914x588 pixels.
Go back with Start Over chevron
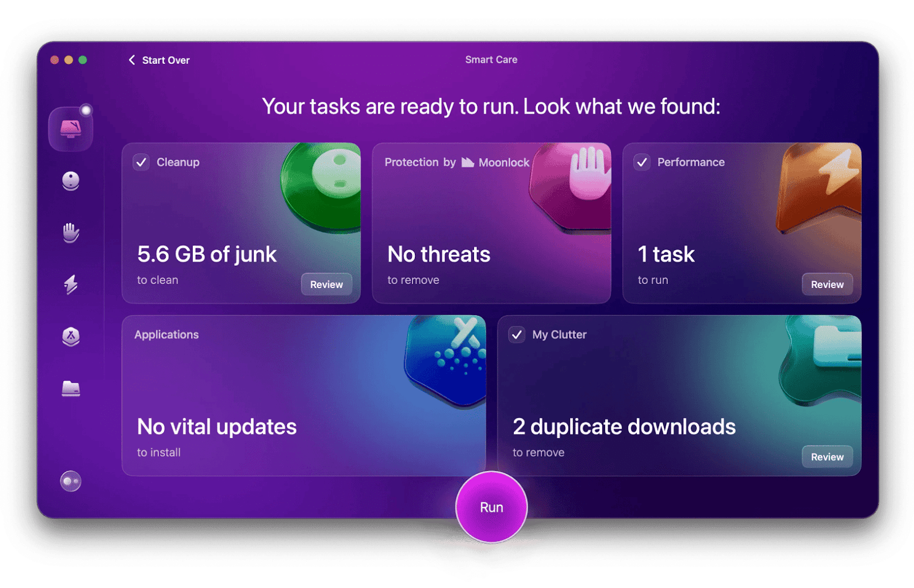132,60
